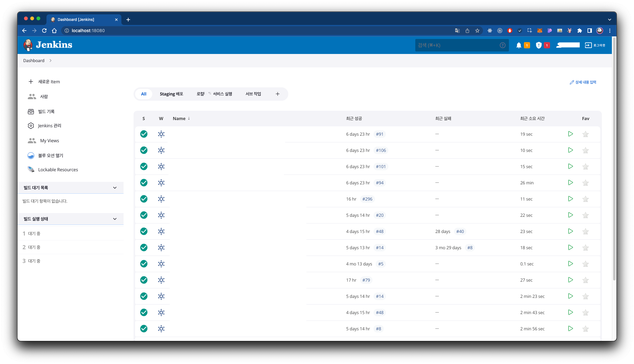Open the notifications bell icon
The height and width of the screenshot is (364, 634).
tap(519, 45)
